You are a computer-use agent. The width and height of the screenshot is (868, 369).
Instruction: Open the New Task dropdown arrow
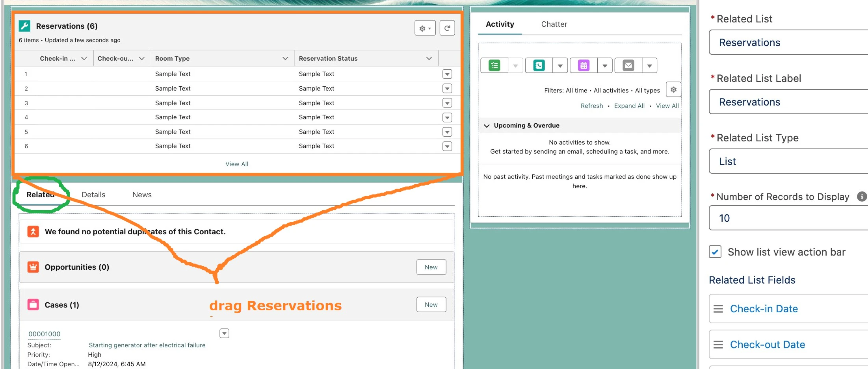tap(515, 65)
